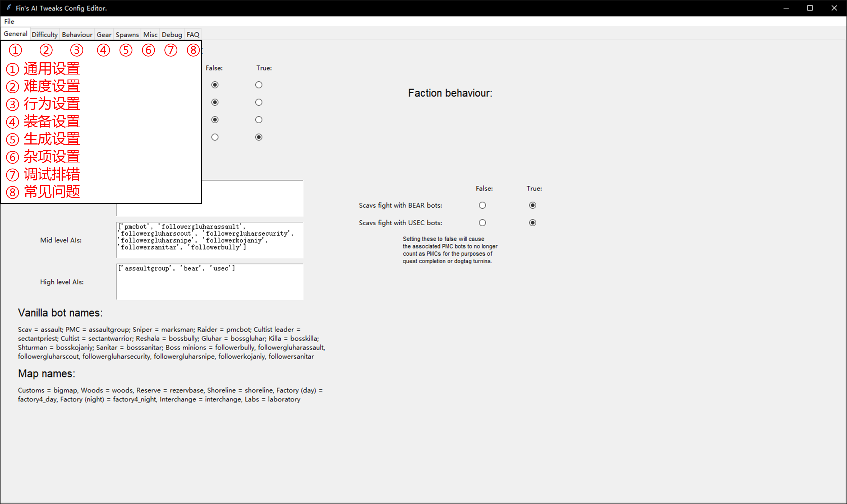Click the 'Map names:' heading
The height and width of the screenshot is (504, 847).
point(47,374)
